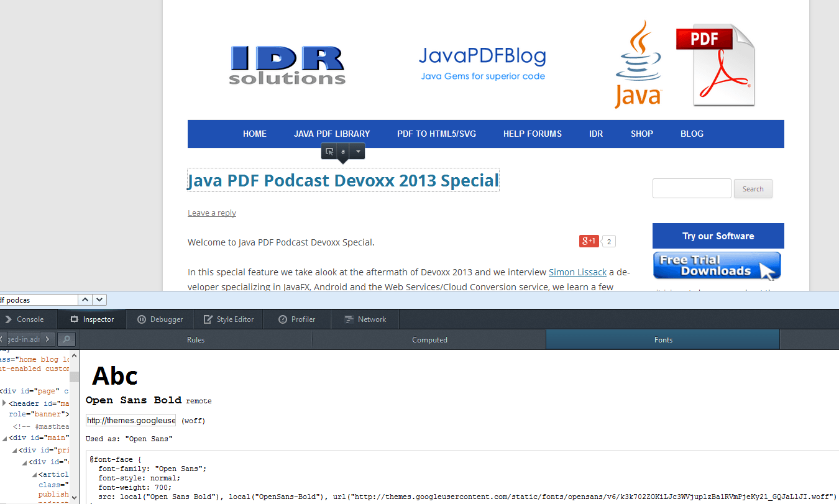Screen dimensions: 839x504
Task: Expand the header element node in markup tree
Action: pos(4,403)
